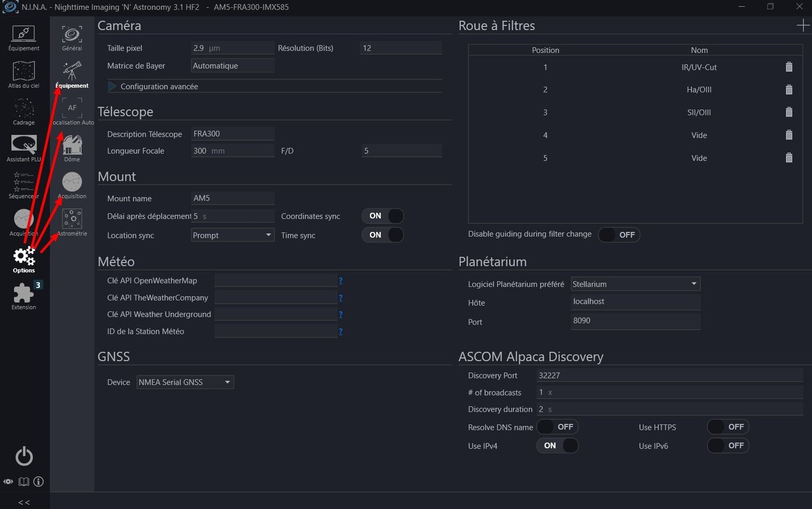Click help link for OpenWeatherMap API key

[x=340, y=281]
